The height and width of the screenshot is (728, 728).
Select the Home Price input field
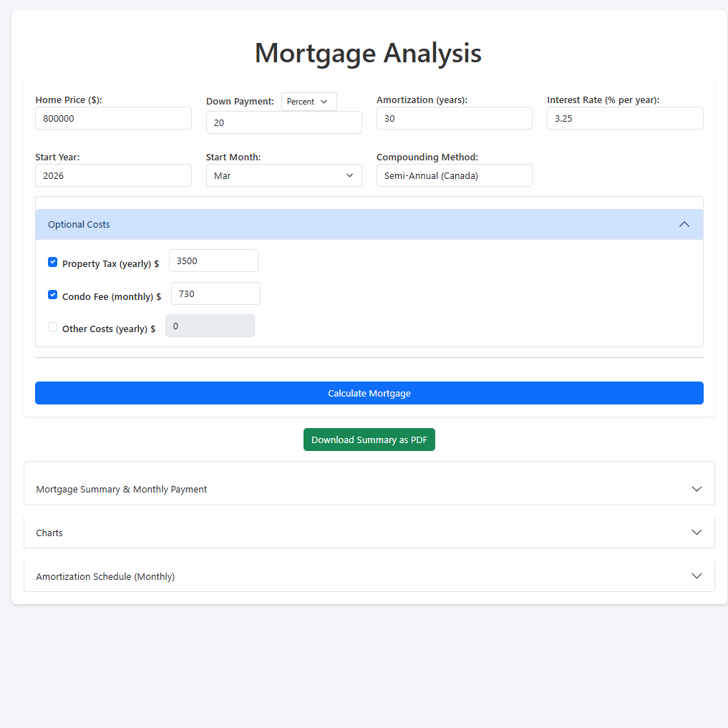pos(113,117)
